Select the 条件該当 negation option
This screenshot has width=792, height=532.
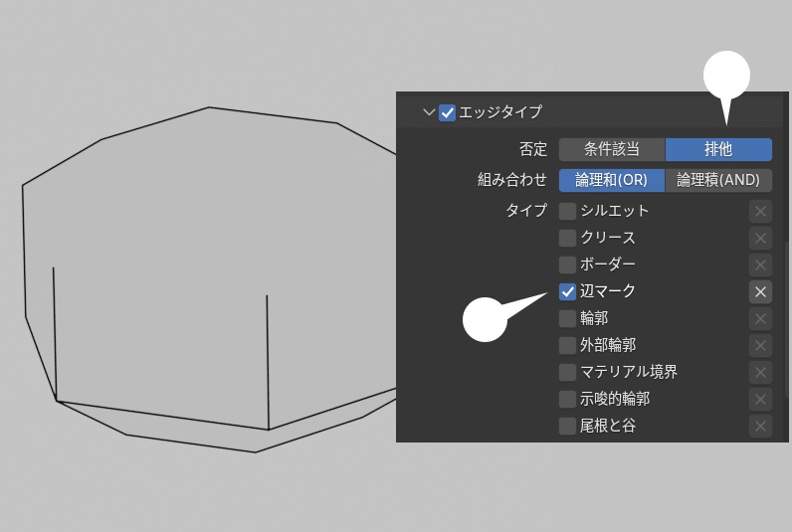click(612, 149)
